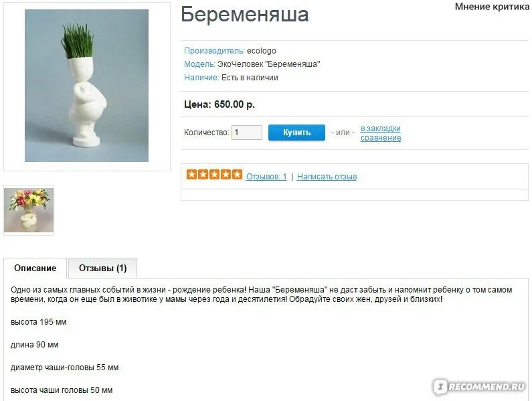Click the сравнение link
This screenshot has height=401, width=532.
click(x=381, y=137)
